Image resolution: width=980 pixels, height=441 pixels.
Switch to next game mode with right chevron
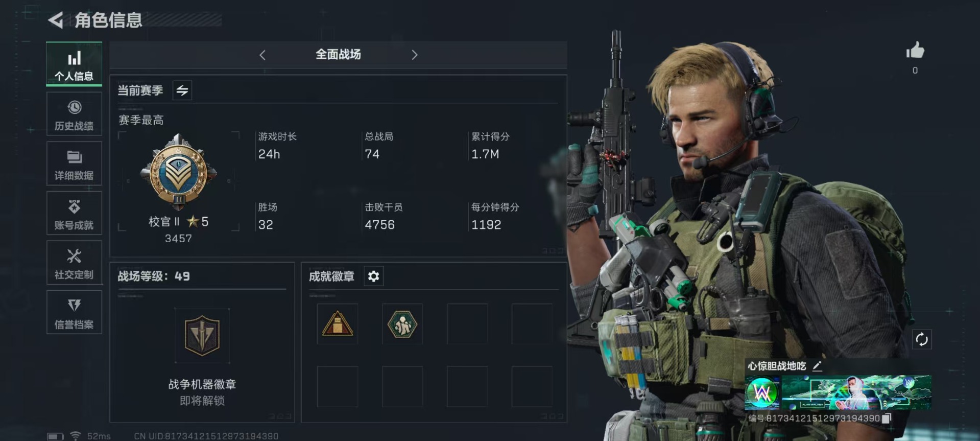pyautogui.click(x=414, y=55)
